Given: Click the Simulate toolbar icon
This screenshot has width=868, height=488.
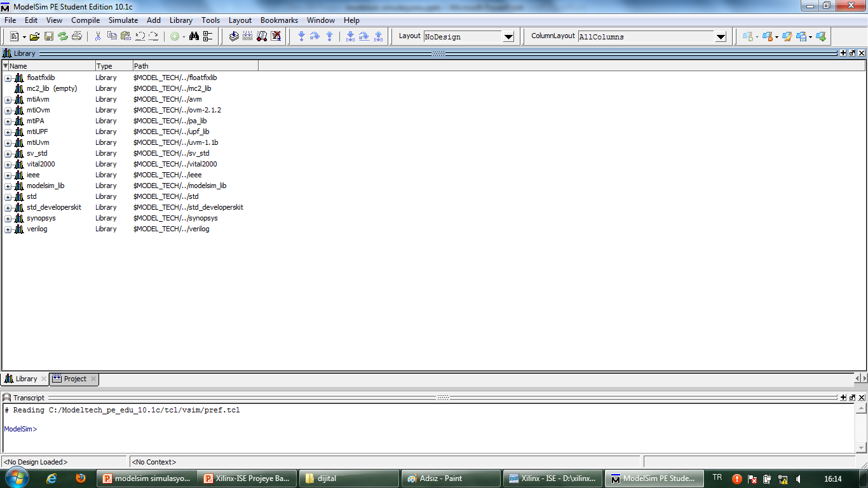Looking at the screenshot, I should point(262,36).
